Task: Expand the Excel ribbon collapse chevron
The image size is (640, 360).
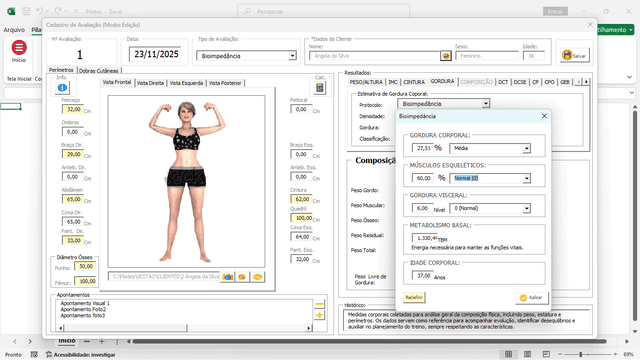Action: (x=629, y=77)
